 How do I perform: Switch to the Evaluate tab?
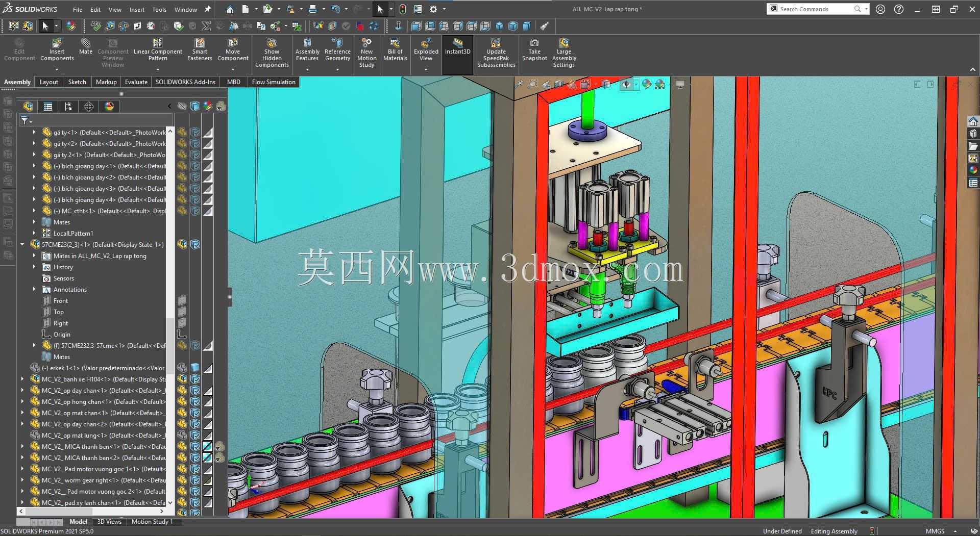[x=136, y=82]
